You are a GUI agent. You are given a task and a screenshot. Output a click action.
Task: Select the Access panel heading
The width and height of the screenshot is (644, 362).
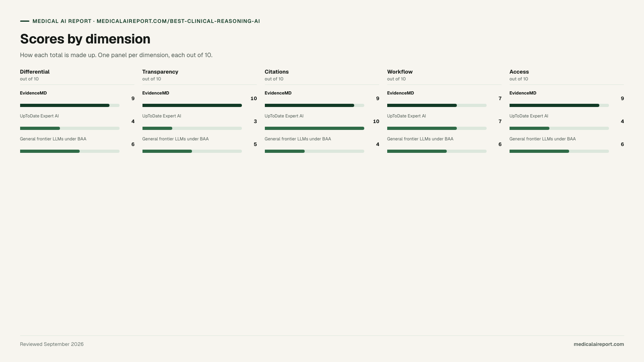click(519, 72)
